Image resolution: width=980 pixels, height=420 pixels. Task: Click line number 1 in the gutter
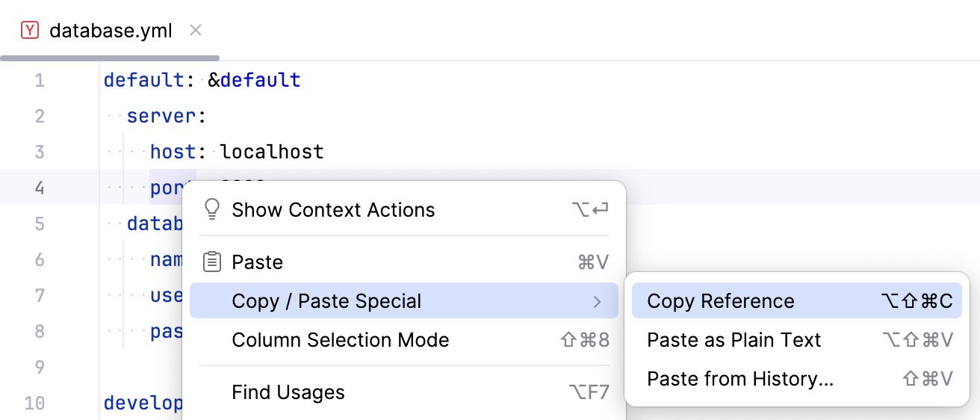point(40,80)
